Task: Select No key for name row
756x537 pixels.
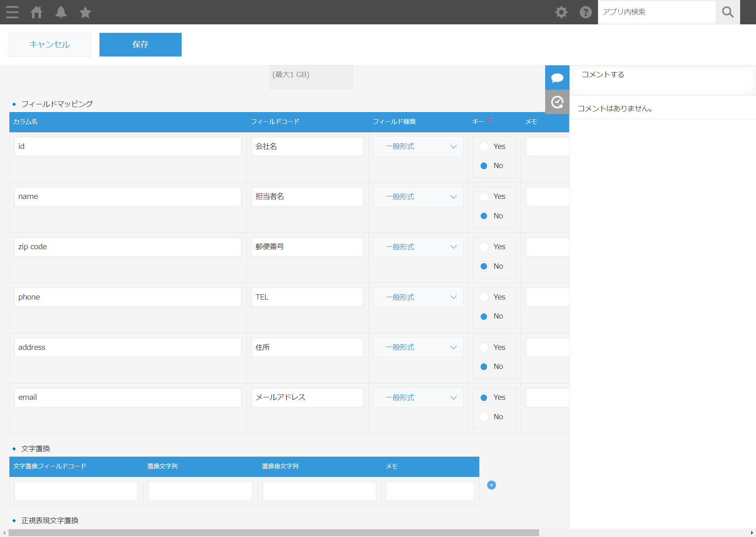Action: point(484,216)
